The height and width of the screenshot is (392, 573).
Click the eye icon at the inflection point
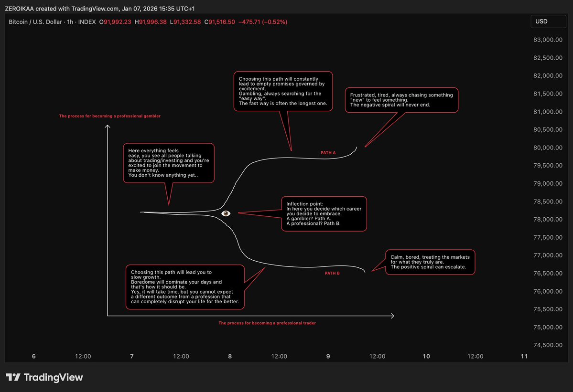[226, 213]
